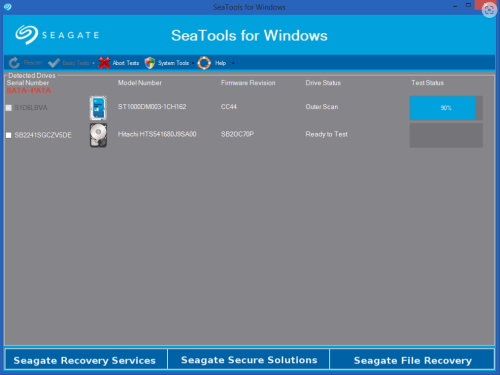Click the System Tools shield icon
Screen dimensions: 500x375
point(150,63)
